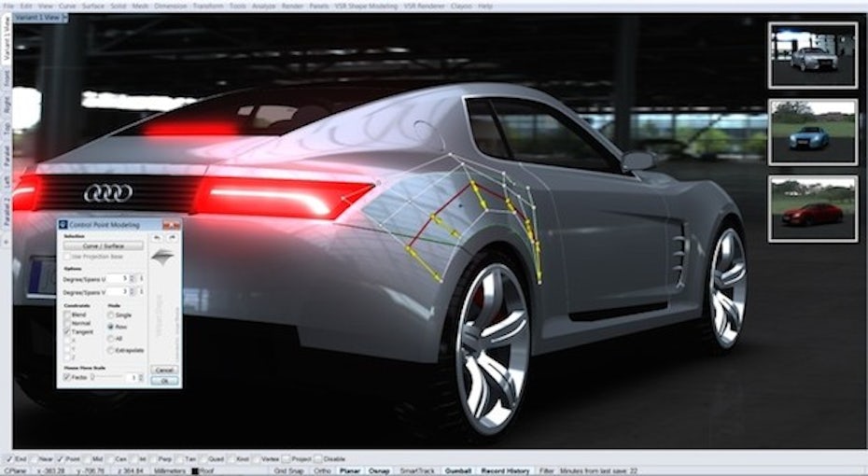Select the Single mode radio button
This screenshot has width=868, height=476.
111,315
